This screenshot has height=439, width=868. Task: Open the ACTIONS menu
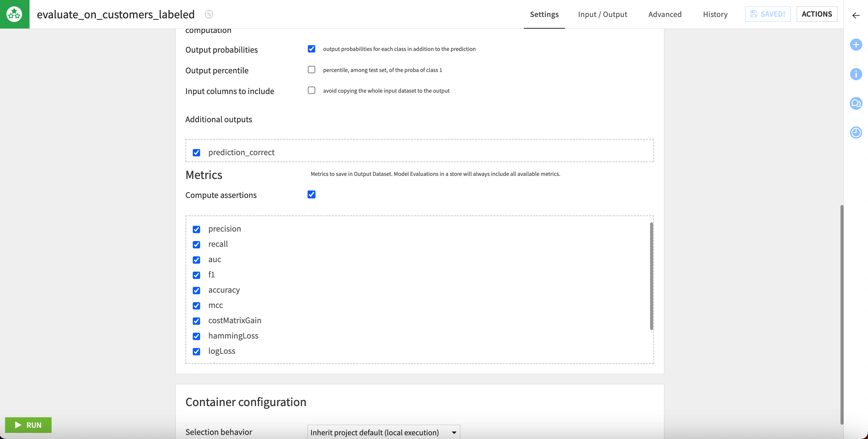[x=816, y=14]
